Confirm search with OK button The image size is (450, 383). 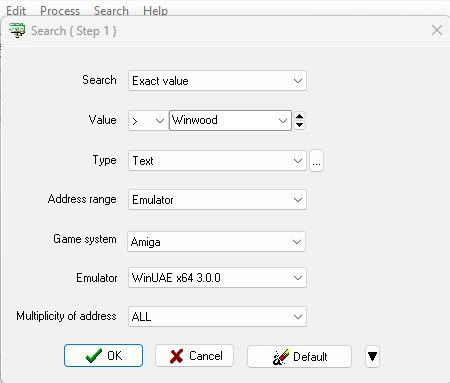(103, 356)
